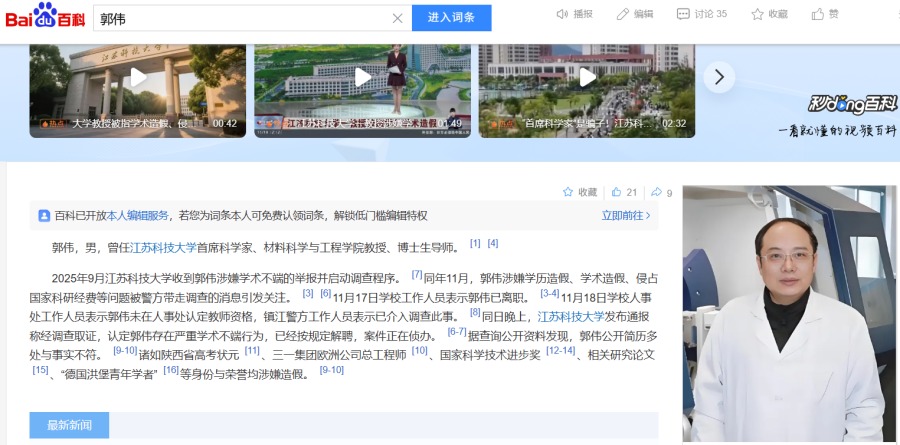Viewport: 900px width, 445px height.
Task: Clear the search box with X icon
Action: pyautogui.click(x=397, y=18)
